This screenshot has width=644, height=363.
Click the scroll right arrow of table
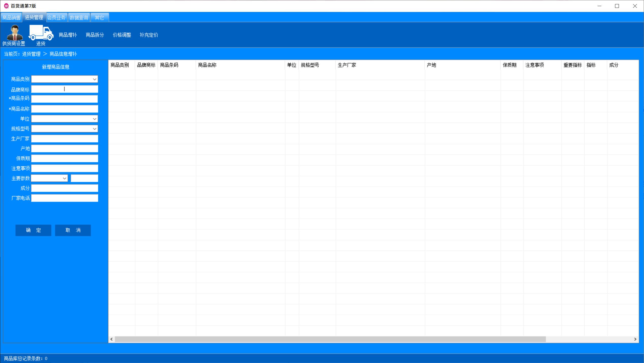pos(635,339)
